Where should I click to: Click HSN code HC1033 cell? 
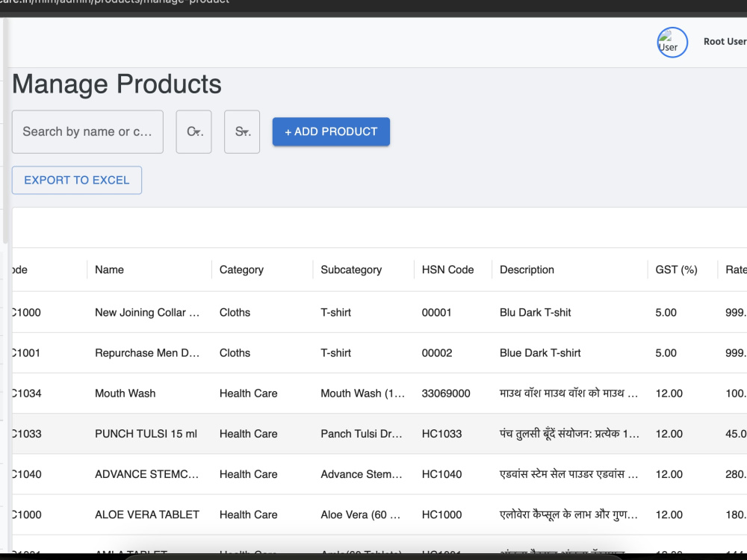[441, 434]
